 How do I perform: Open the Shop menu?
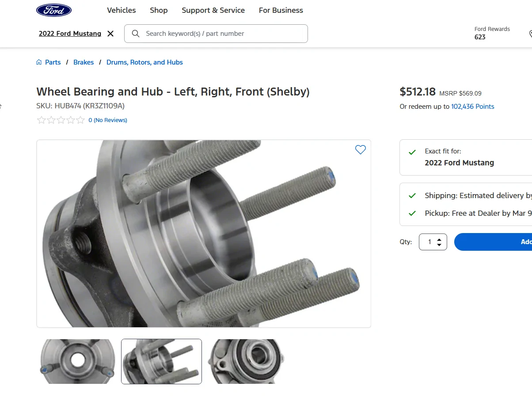pyautogui.click(x=159, y=10)
